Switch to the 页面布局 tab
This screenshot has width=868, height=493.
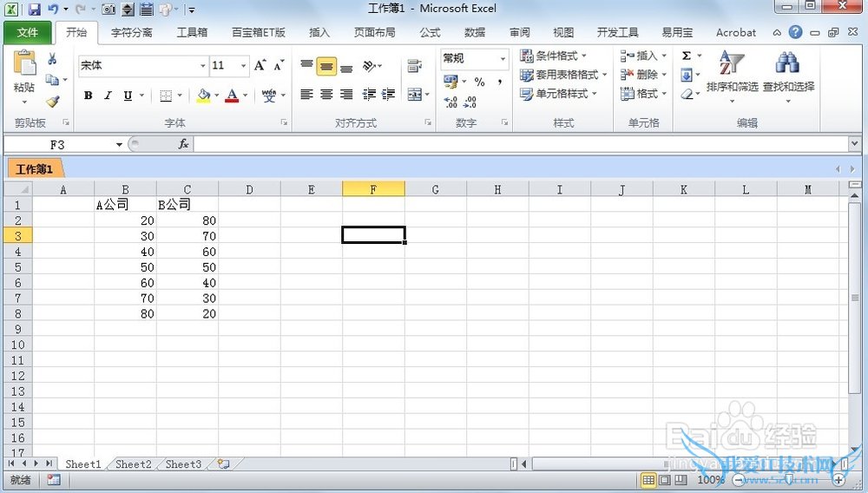[375, 33]
